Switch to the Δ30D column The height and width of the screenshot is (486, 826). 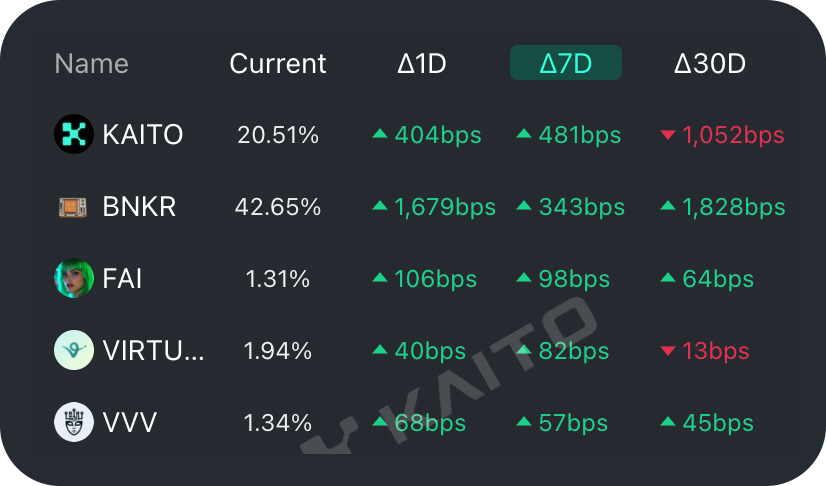click(710, 64)
